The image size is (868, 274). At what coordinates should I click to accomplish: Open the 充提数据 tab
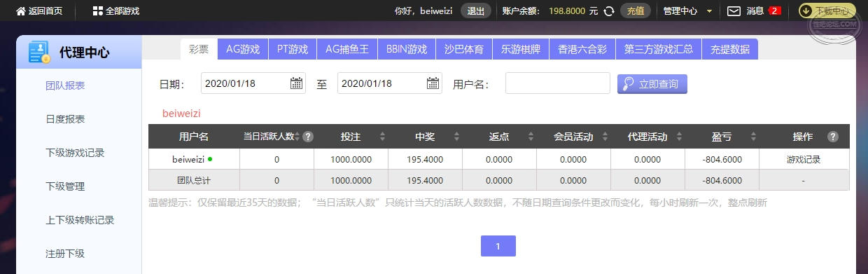click(730, 49)
